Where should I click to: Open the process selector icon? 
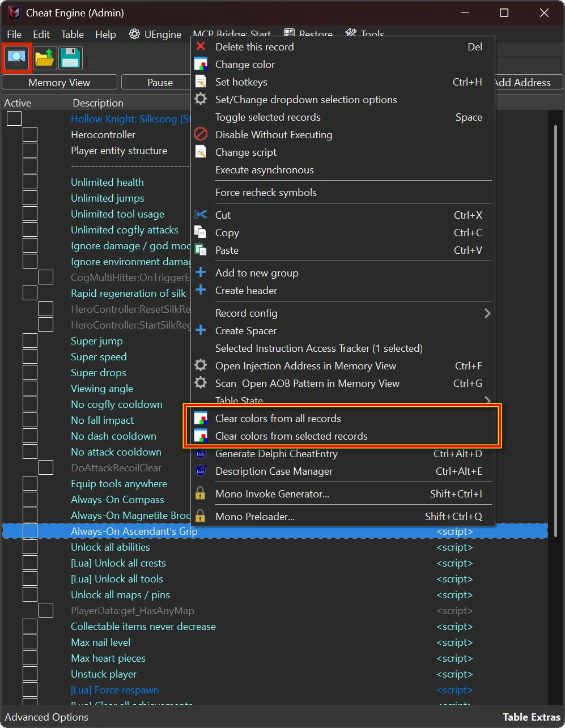[17, 57]
